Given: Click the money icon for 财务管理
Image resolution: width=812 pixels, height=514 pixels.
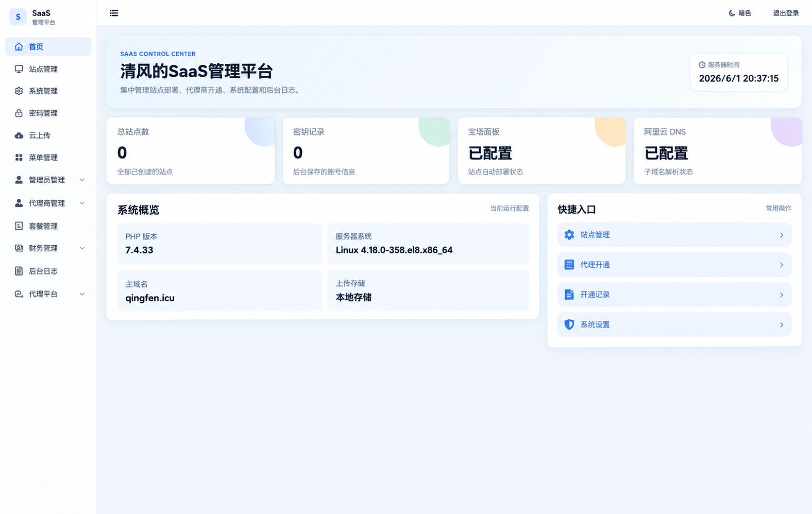Looking at the screenshot, I should 19,248.
